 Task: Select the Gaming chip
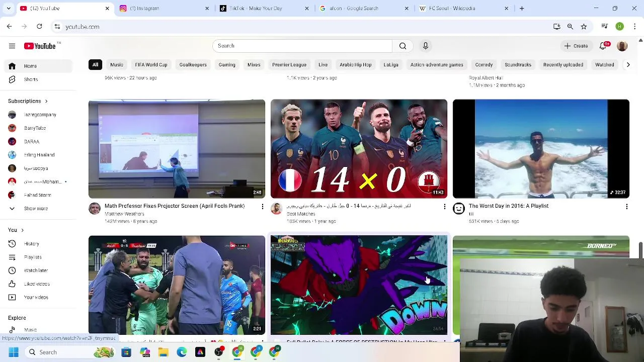(227, 65)
